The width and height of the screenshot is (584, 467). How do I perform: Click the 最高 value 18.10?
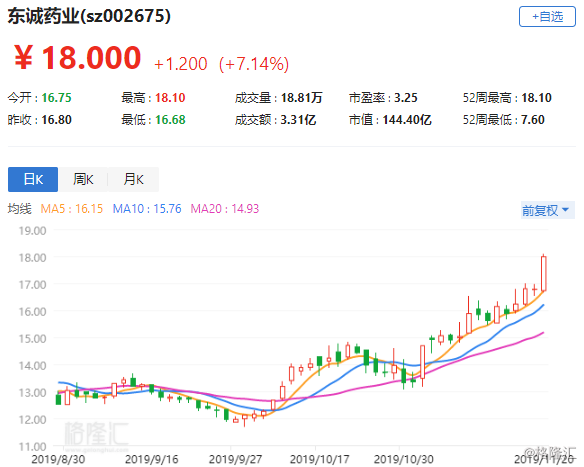pyautogui.click(x=170, y=98)
